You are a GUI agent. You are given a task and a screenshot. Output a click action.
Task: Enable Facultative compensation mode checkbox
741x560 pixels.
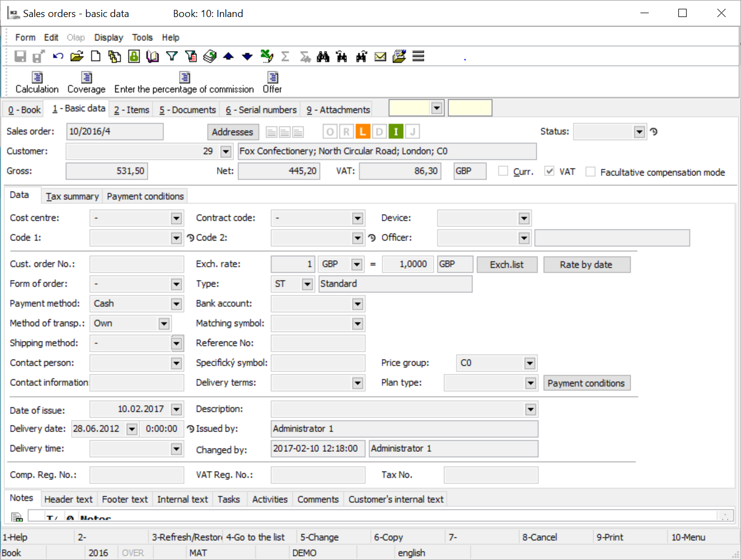[x=590, y=172]
